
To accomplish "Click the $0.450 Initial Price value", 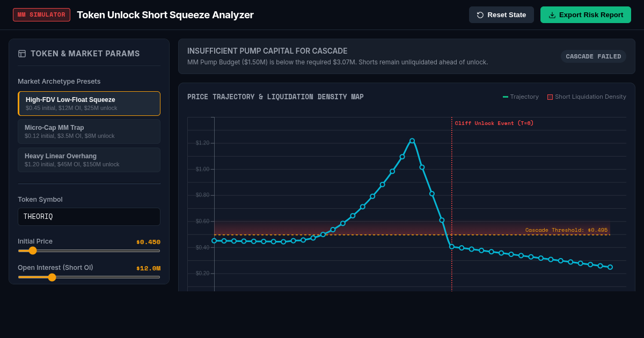I will 148,242.
